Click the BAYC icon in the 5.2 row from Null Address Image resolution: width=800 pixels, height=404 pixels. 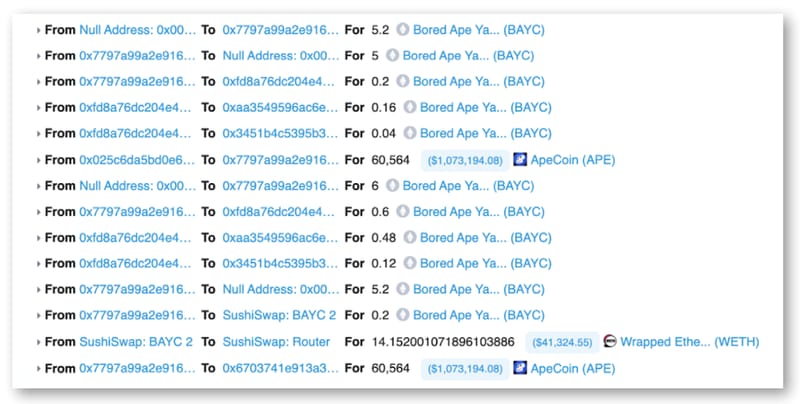pos(403,30)
